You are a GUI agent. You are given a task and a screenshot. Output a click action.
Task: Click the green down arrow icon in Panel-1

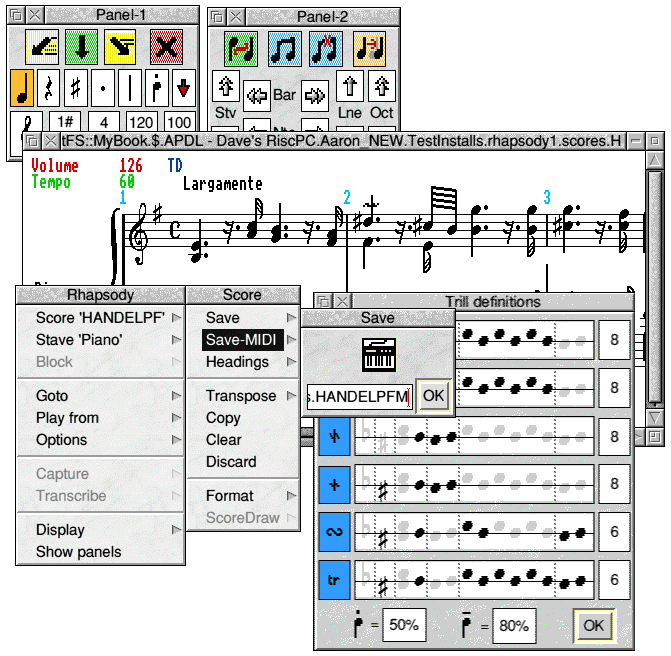(81, 47)
